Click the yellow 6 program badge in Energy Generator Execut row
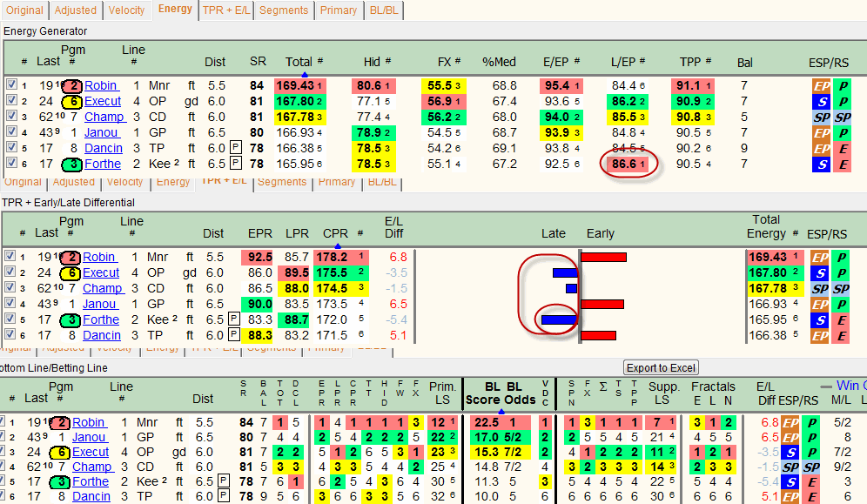867x504 pixels. 72,101
